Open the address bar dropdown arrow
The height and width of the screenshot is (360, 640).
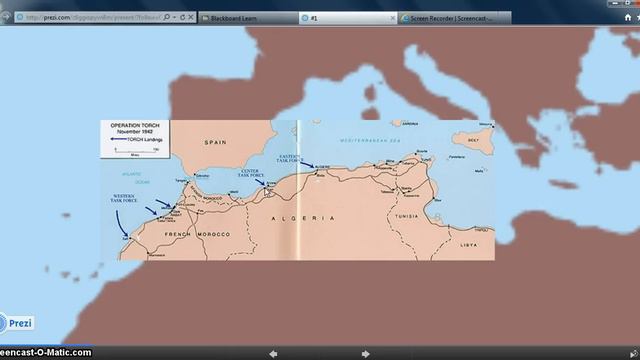pos(175,18)
